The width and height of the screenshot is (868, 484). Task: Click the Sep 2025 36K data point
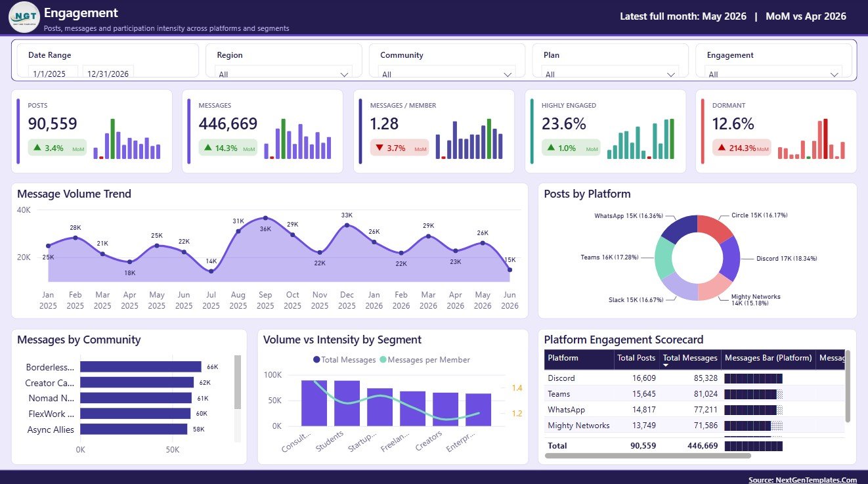click(x=265, y=217)
